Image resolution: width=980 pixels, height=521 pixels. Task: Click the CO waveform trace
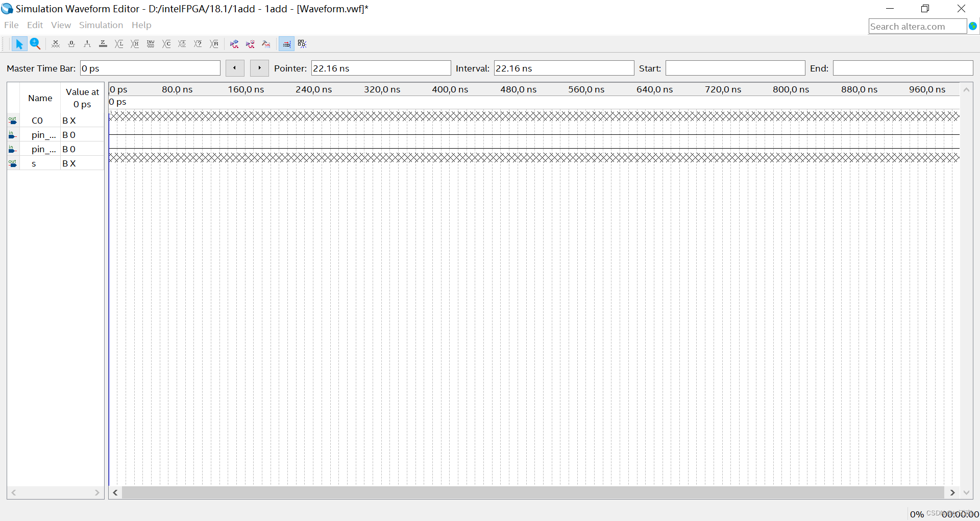[x=534, y=116]
